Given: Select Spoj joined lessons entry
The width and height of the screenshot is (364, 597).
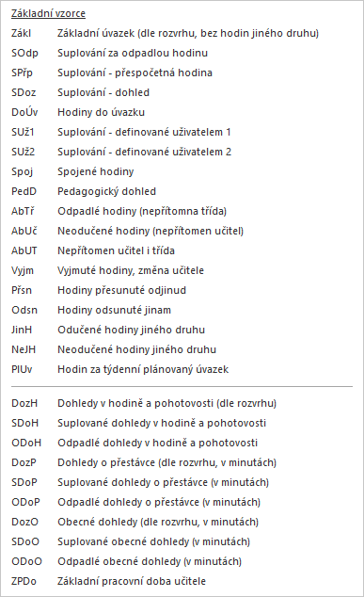Looking at the screenshot, I should point(72,171).
